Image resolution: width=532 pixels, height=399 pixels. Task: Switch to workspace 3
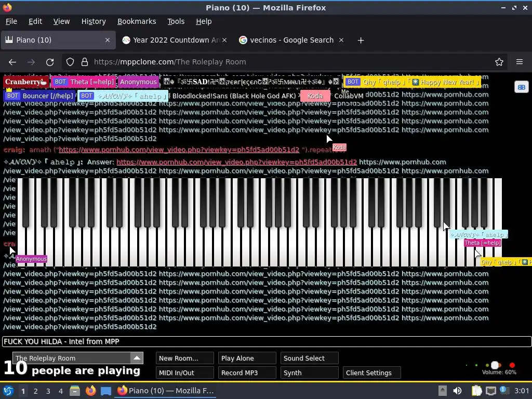click(48, 391)
